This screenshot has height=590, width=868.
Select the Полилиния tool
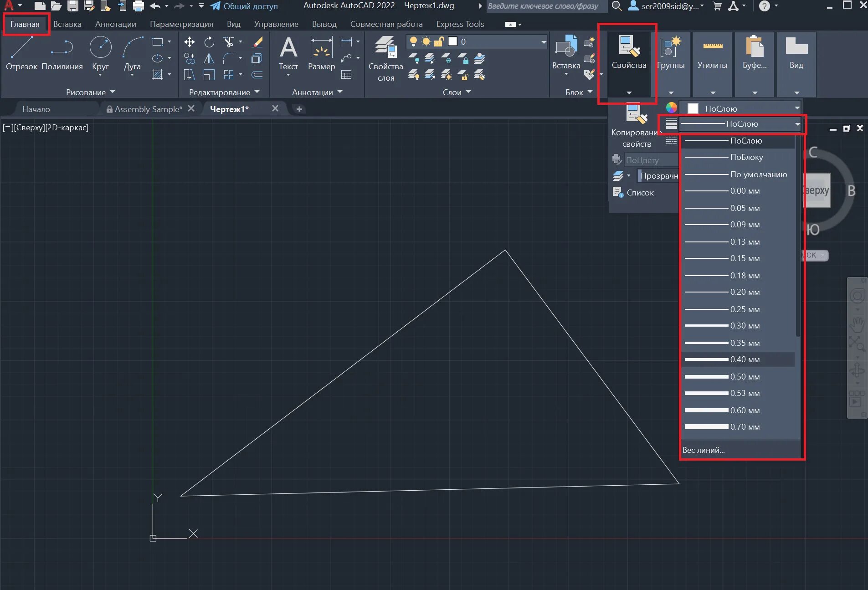point(62,54)
